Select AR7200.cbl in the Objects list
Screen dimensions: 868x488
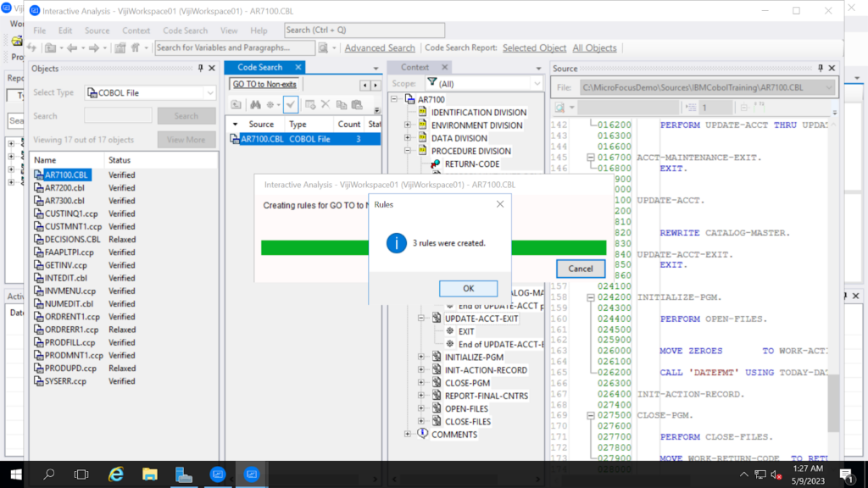[x=64, y=187]
